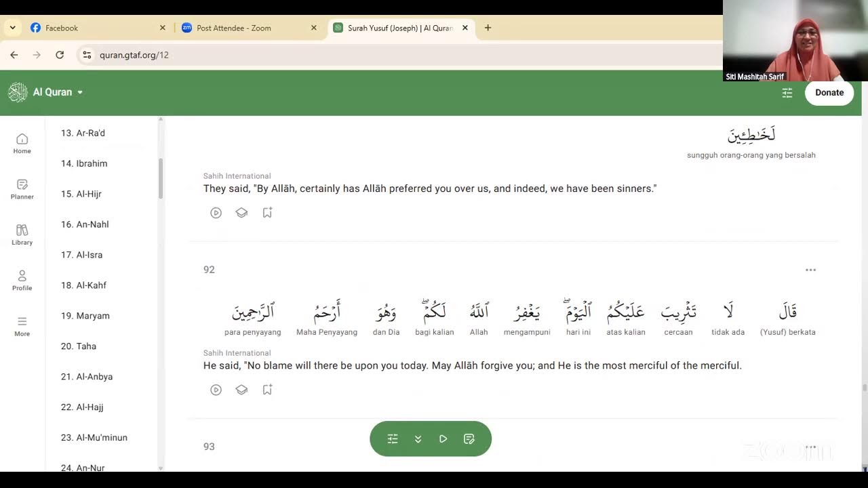Viewport: 868px width, 488px height.
Task: Expand the Al Quran dropdown arrow
Action: [x=80, y=92]
